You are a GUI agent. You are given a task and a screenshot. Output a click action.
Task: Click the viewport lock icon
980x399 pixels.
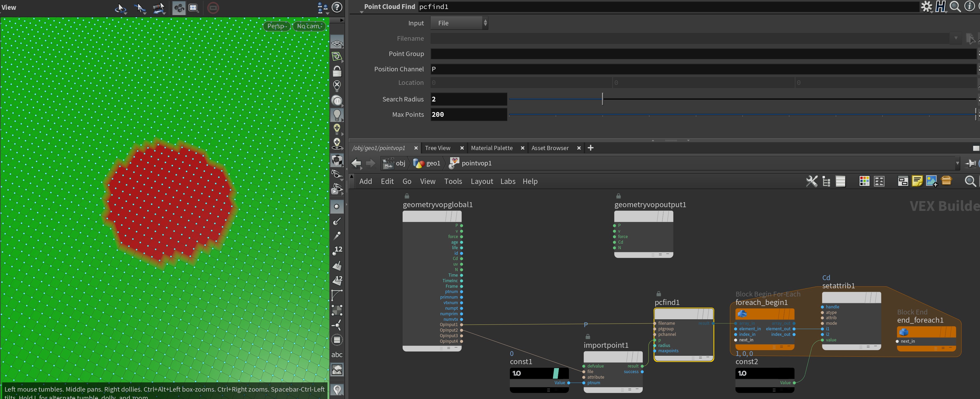pyautogui.click(x=337, y=71)
